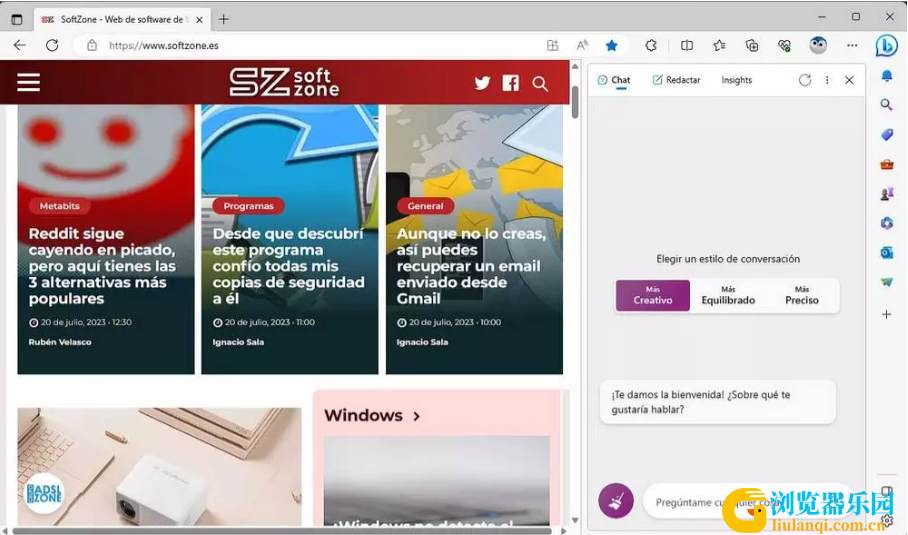The image size is (908, 535).
Task: Open the SoftZone site search icon
Action: click(540, 83)
